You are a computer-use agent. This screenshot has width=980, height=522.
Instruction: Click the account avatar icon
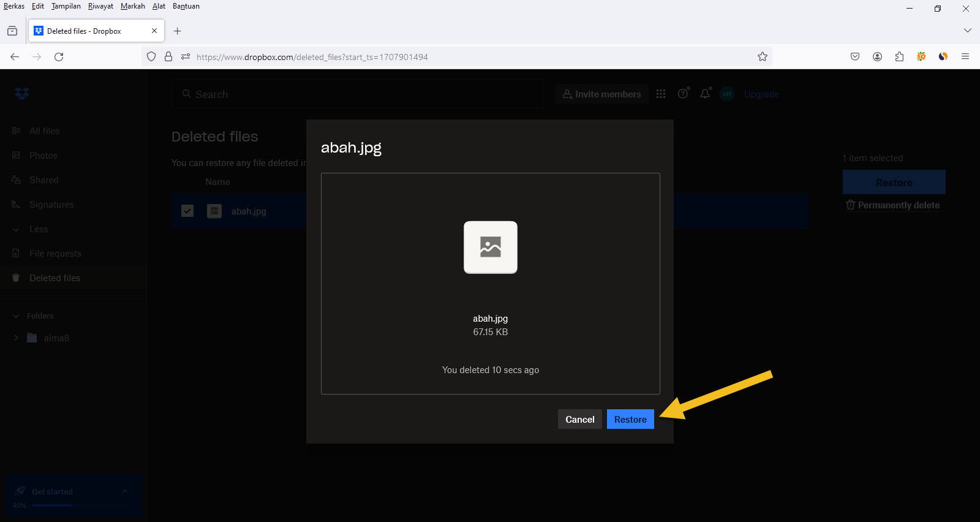pyautogui.click(x=727, y=94)
